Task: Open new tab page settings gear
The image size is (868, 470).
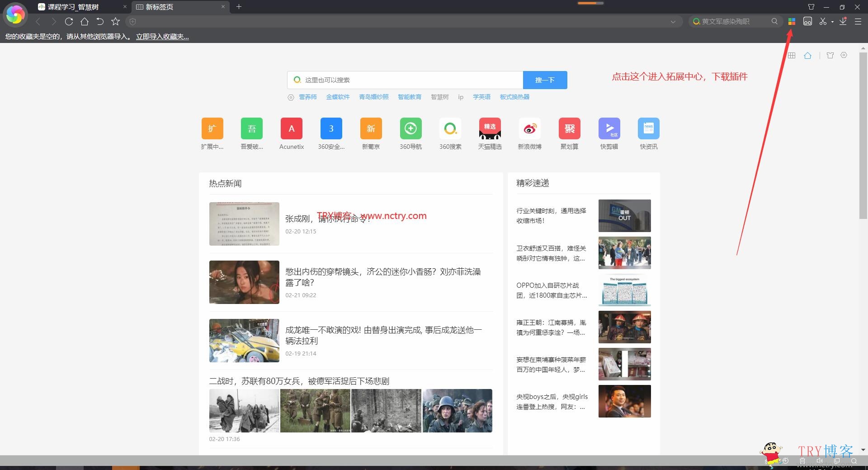Action: coord(844,55)
